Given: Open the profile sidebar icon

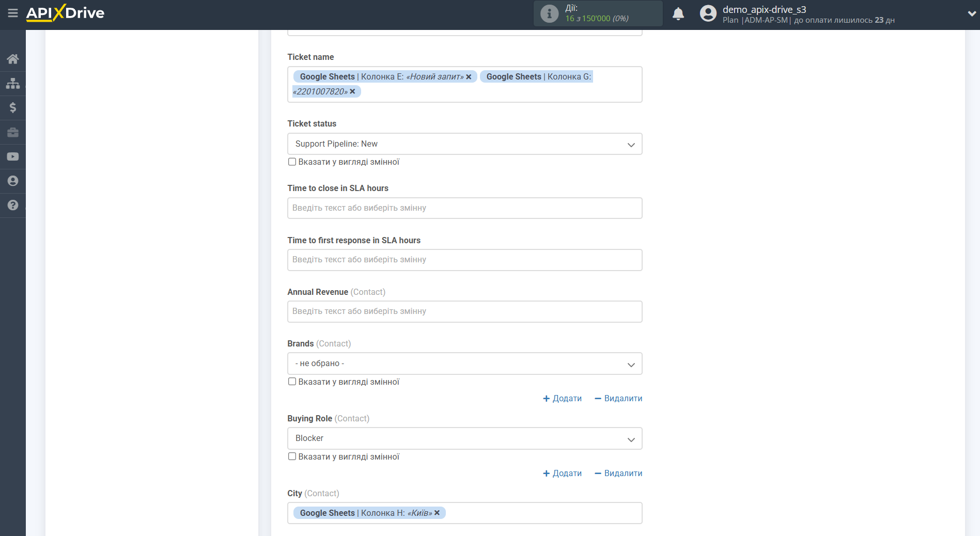Looking at the screenshot, I should [x=13, y=181].
